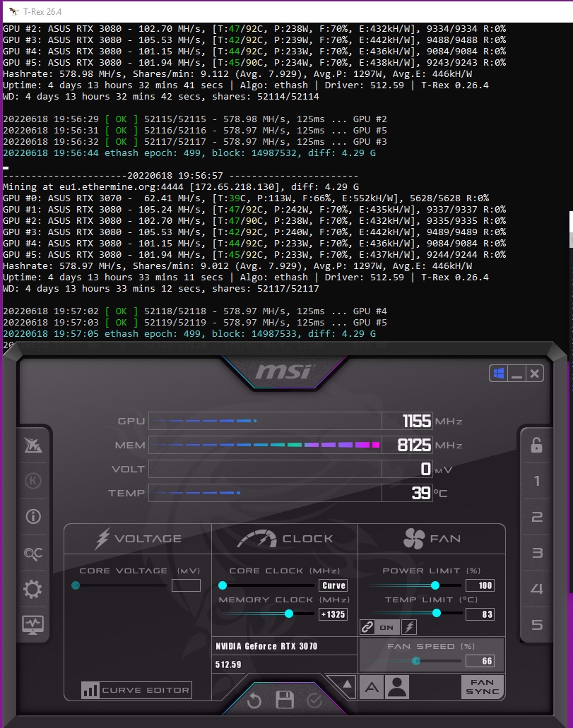The width and height of the screenshot is (573, 728).
Task: Edit the temp limit 83 field
Action: (480, 614)
